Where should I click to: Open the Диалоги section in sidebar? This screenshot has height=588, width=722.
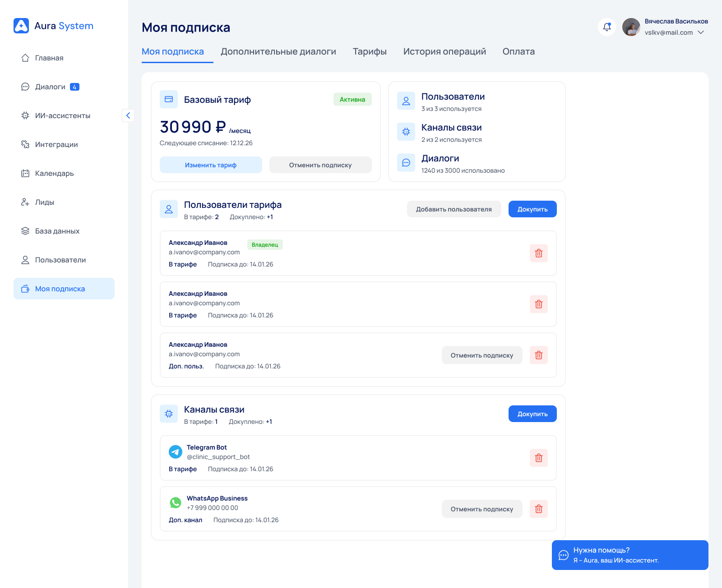coord(50,87)
